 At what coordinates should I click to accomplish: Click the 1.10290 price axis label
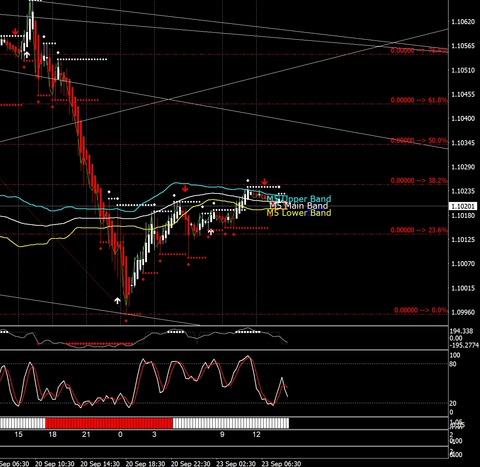point(463,167)
